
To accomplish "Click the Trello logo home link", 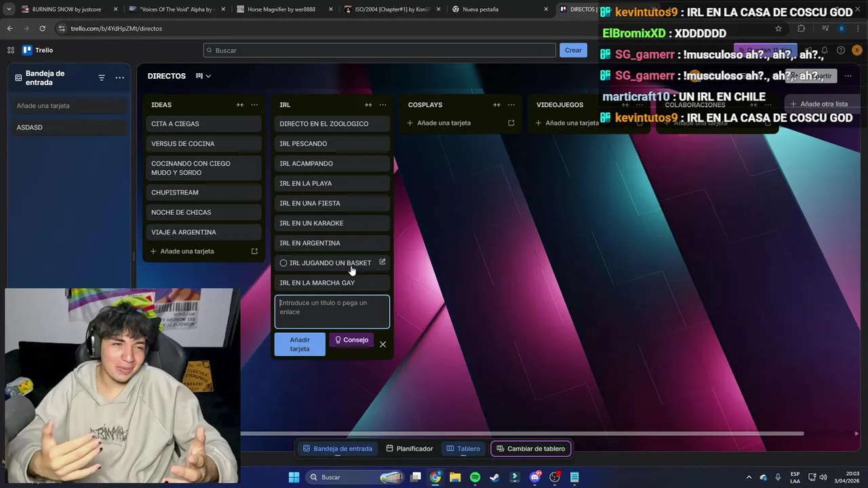I will pyautogui.click(x=37, y=50).
